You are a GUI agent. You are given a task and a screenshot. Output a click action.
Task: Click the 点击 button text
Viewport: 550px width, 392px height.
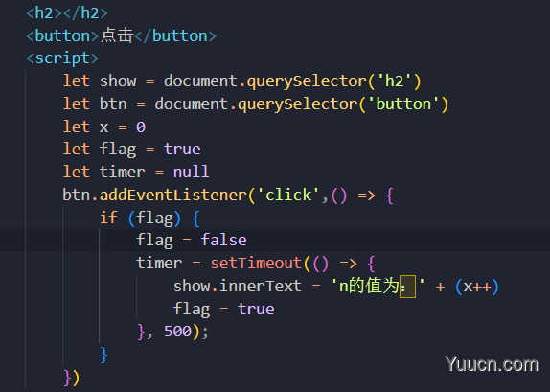(x=117, y=35)
